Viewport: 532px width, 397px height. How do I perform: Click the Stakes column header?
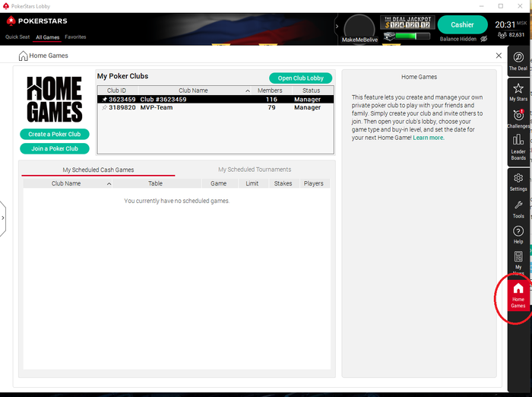283,183
